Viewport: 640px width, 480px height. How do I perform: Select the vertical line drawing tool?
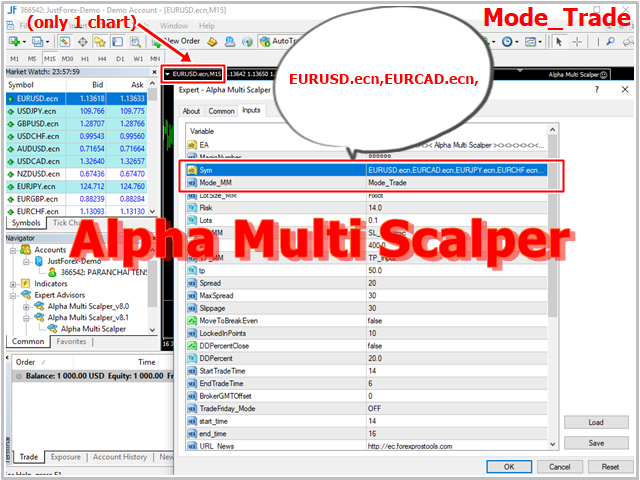pos(598,41)
